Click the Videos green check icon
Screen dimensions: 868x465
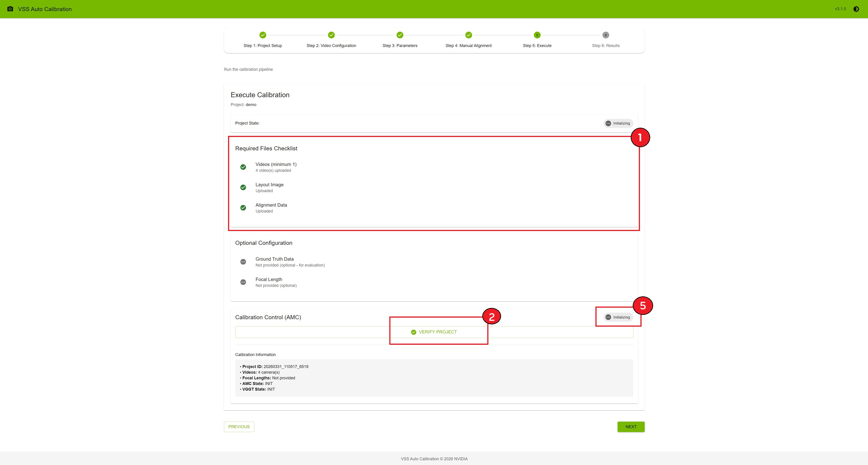pos(243,167)
